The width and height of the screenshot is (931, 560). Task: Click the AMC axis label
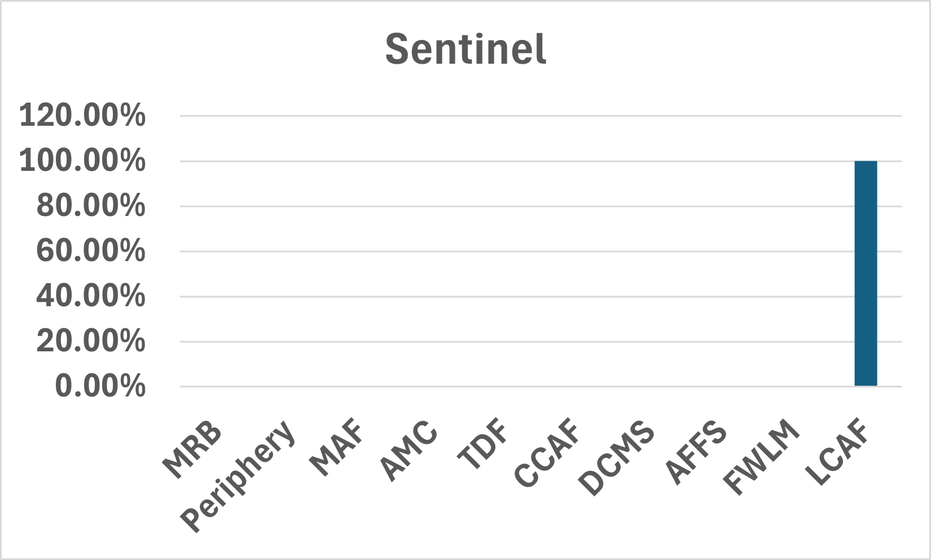[409, 451]
